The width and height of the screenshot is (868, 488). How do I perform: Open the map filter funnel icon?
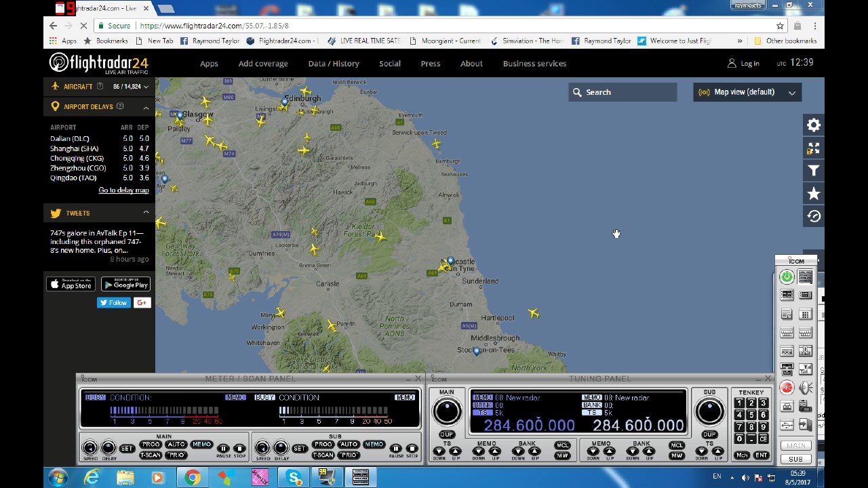tap(813, 171)
